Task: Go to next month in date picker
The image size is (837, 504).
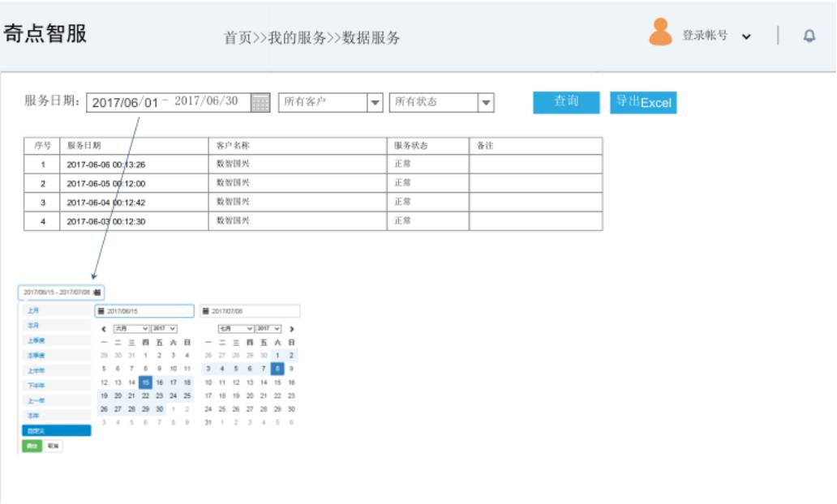Action: 291,329
